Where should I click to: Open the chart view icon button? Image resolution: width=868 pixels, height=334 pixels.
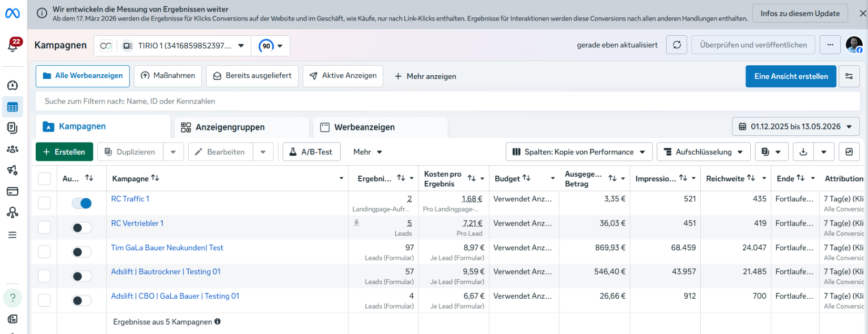849,152
